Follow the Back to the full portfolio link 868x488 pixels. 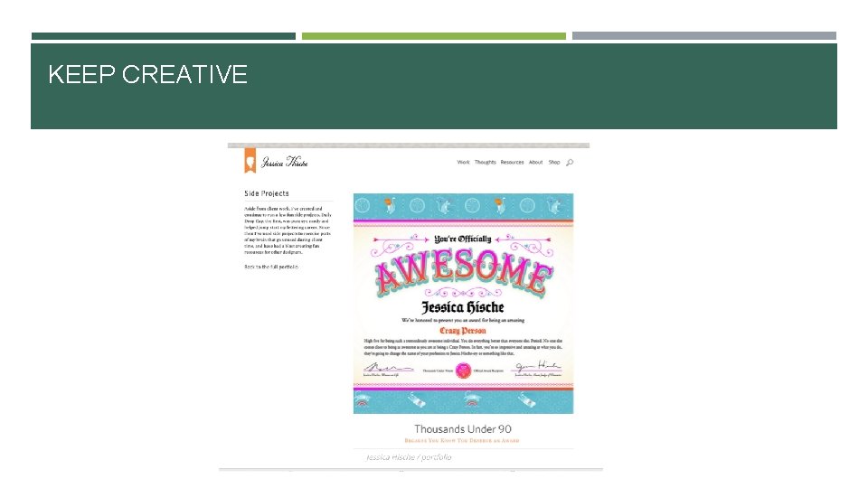(x=271, y=267)
